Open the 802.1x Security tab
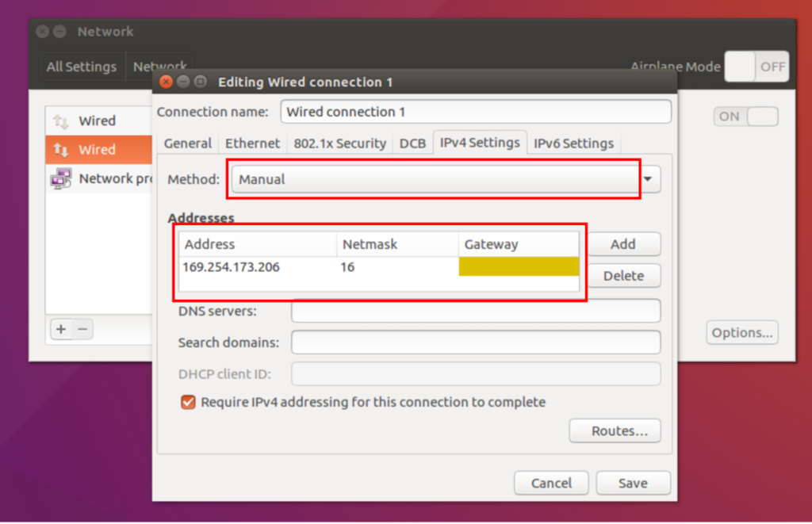 point(339,143)
